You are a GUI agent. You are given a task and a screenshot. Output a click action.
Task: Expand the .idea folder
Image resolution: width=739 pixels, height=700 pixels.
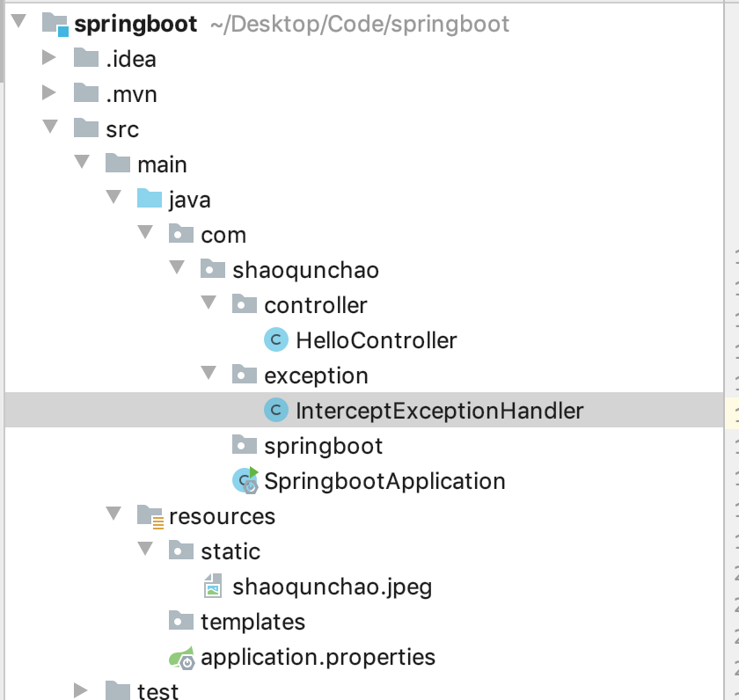(51, 59)
